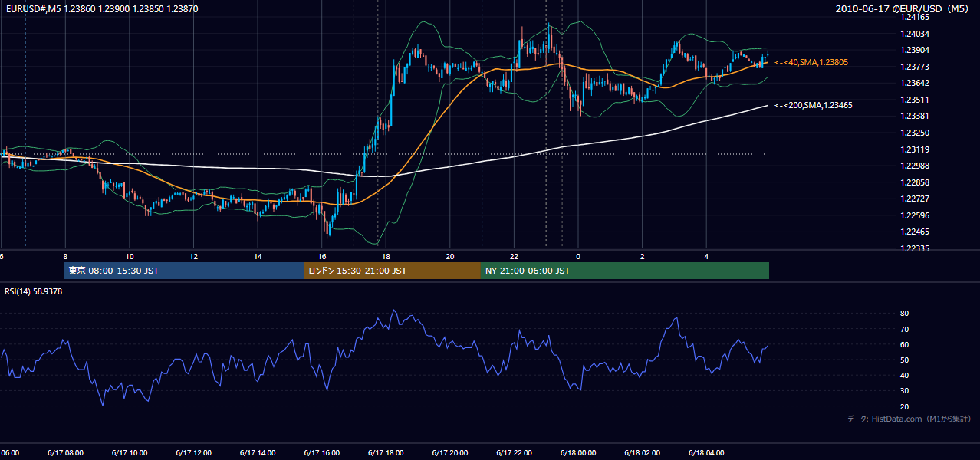Open the データ: HistData.com source credit
This screenshot has width=980, height=460.
coord(909,419)
